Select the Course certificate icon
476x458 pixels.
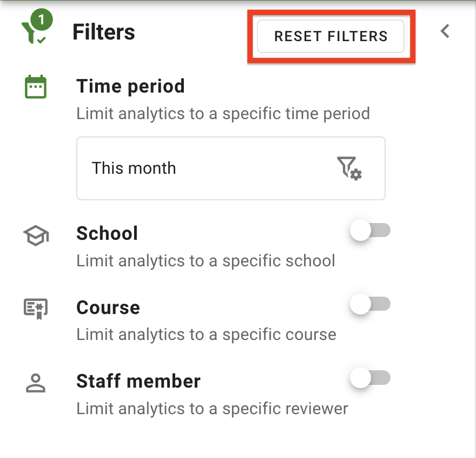tap(35, 308)
